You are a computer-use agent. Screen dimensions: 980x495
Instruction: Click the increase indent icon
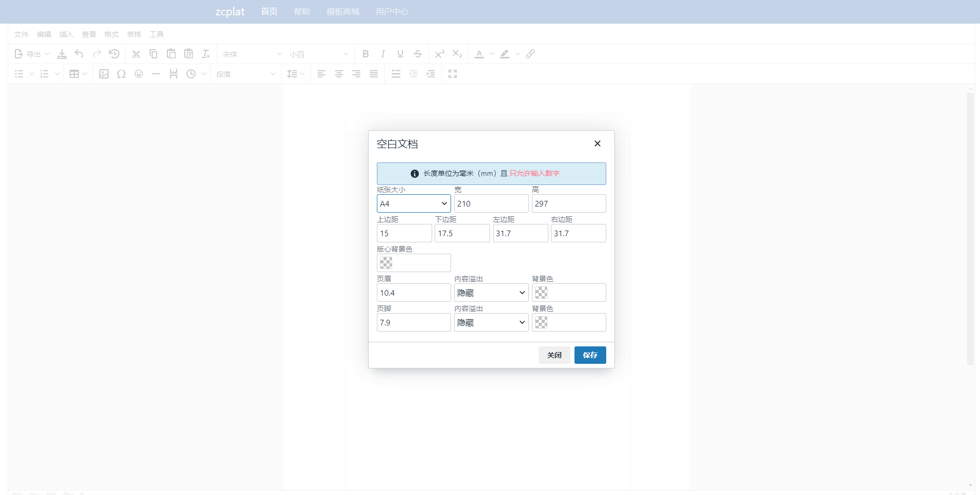(x=431, y=74)
